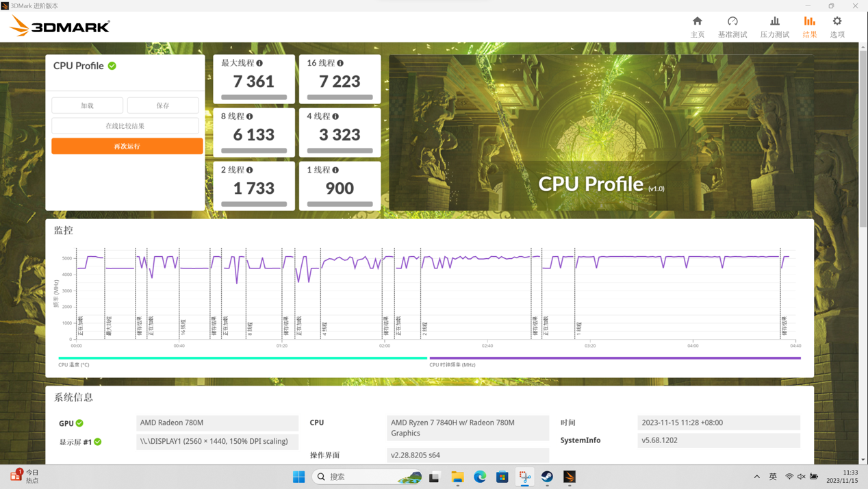Click the 3DMark logo
The width and height of the screenshot is (868, 489).
click(x=60, y=27)
